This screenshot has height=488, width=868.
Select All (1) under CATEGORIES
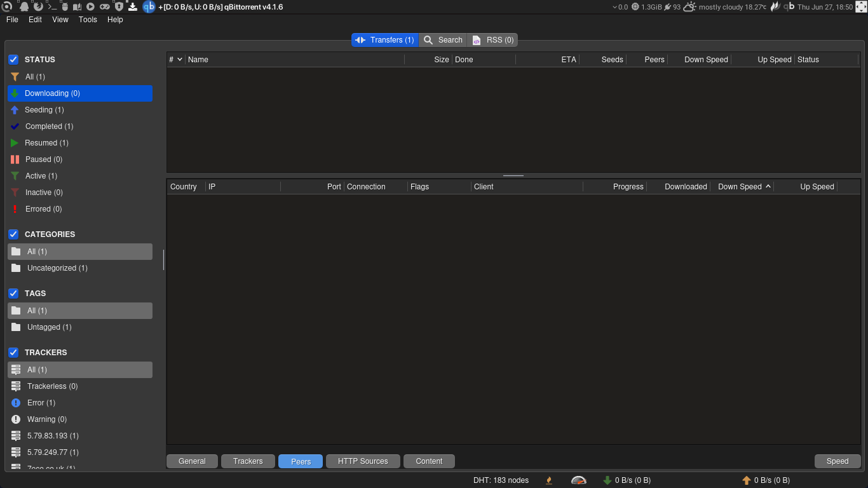pos(80,252)
